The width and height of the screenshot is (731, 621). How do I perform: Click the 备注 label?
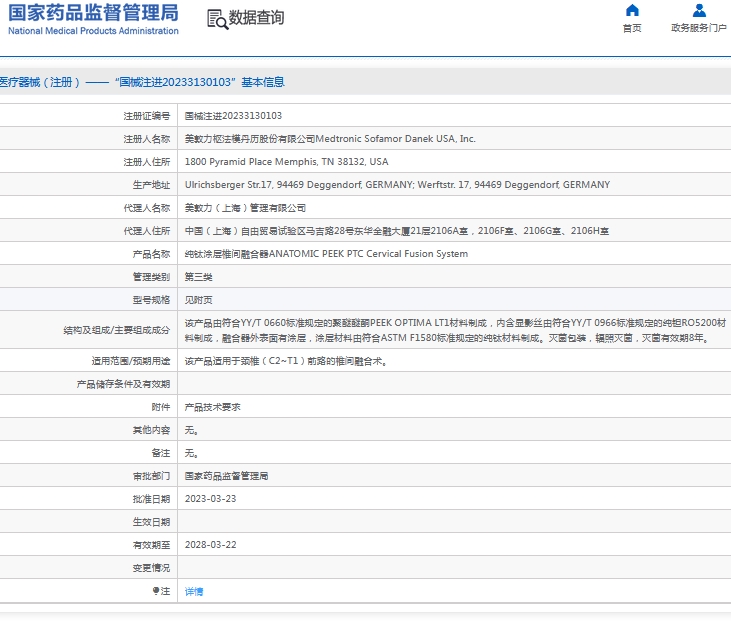tap(160, 453)
